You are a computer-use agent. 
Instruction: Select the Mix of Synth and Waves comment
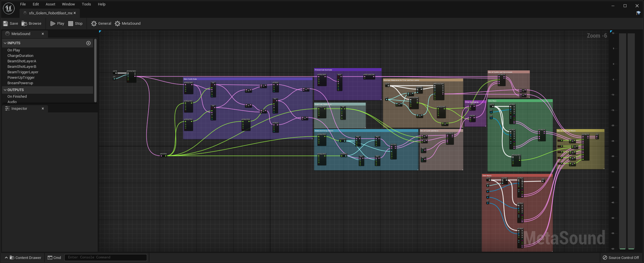pyautogui.click(x=580, y=131)
